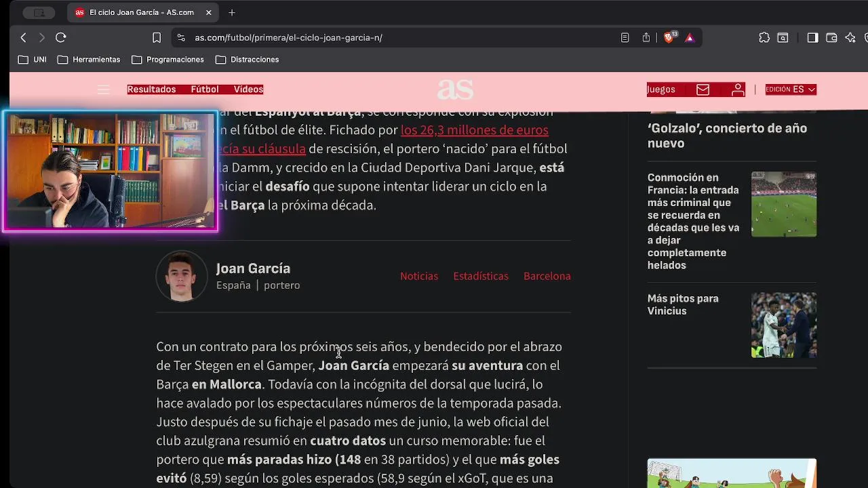Click the bold text 'en Mallorca'
The width and height of the screenshot is (868, 488).
coord(226,384)
